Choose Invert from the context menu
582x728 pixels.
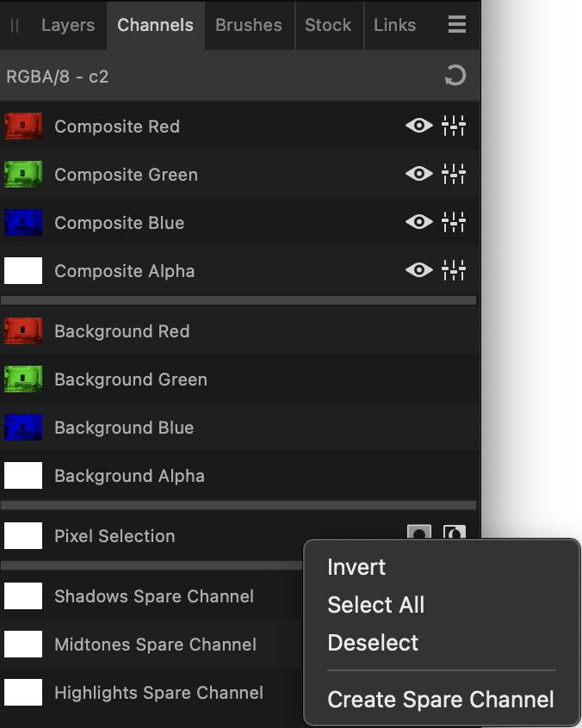point(356,567)
